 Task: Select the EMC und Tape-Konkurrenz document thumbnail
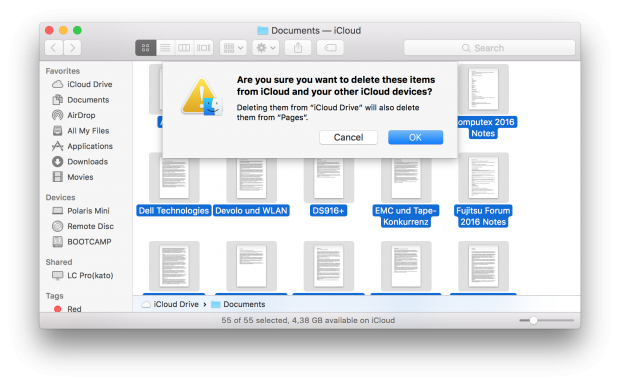click(x=406, y=178)
